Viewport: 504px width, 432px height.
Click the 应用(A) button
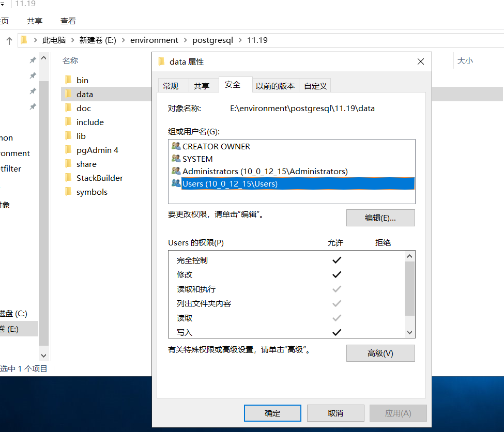coord(398,413)
